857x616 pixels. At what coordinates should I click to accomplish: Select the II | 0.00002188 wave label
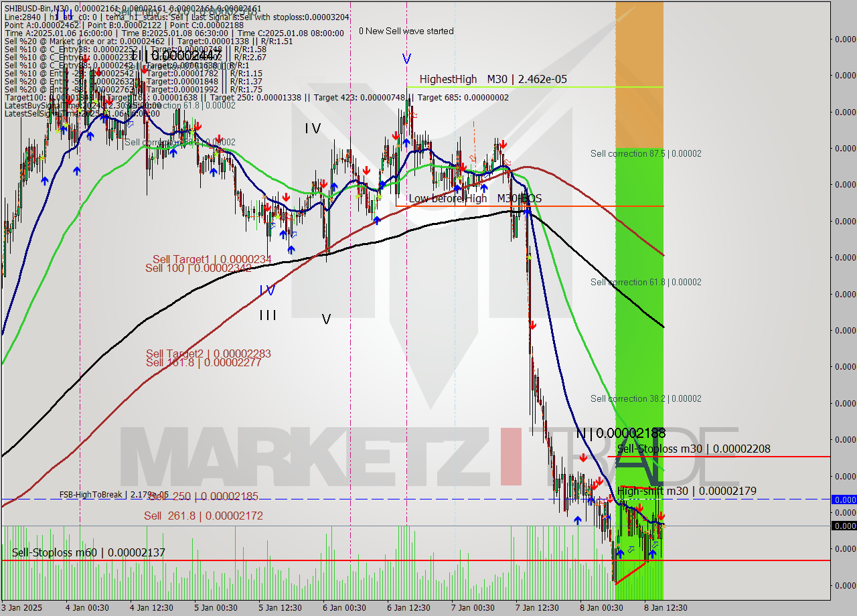(621, 433)
